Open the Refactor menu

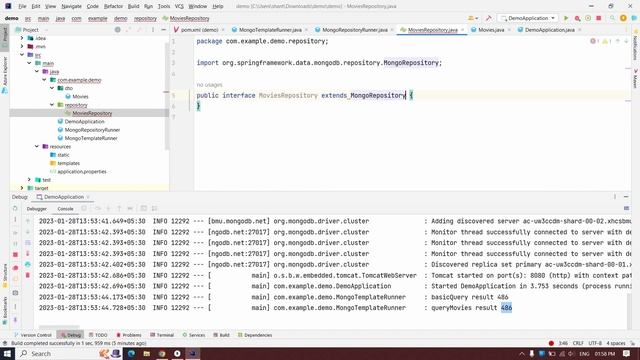113,6
